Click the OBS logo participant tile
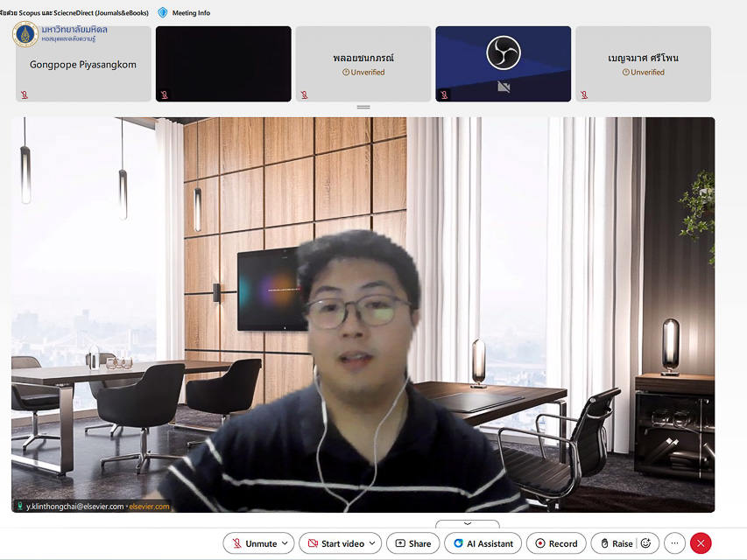 click(503, 64)
